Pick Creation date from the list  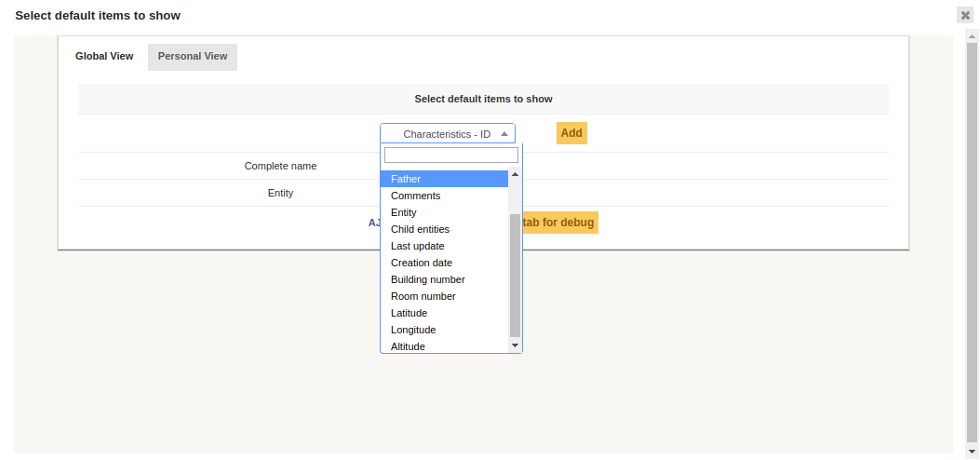[444, 264]
